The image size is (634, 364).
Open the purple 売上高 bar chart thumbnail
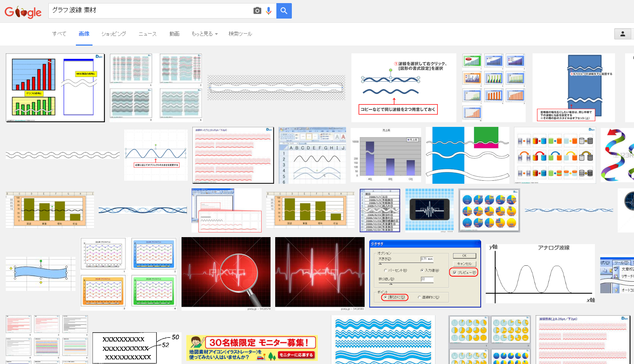[386, 155]
